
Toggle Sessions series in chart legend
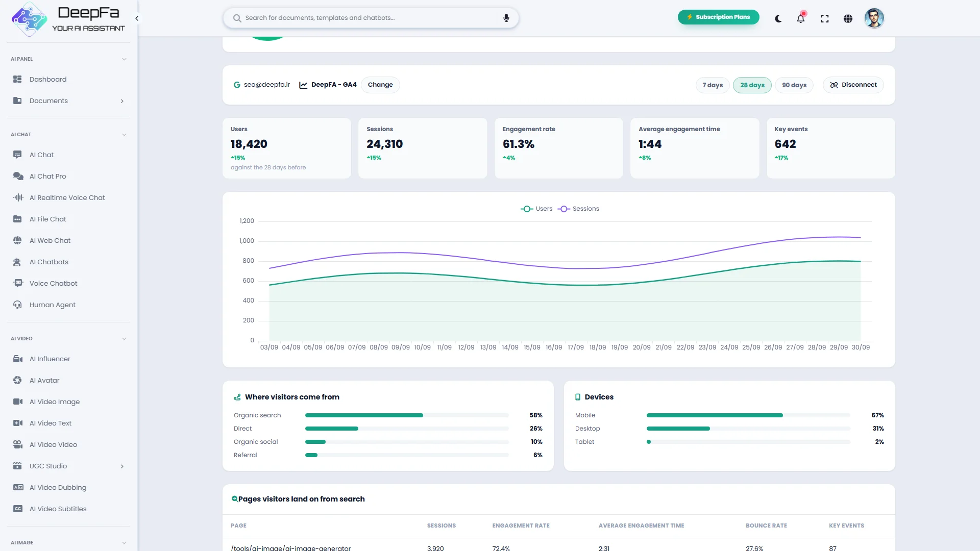578,209
